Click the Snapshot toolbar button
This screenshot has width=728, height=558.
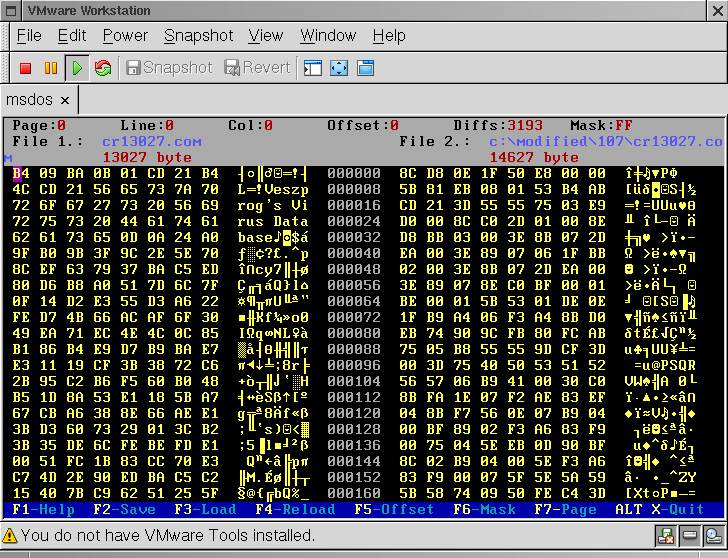coord(169,68)
